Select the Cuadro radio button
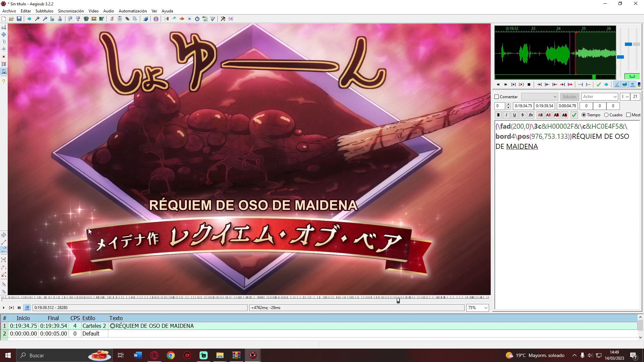Screen dimensions: 644x362 (606, 115)
